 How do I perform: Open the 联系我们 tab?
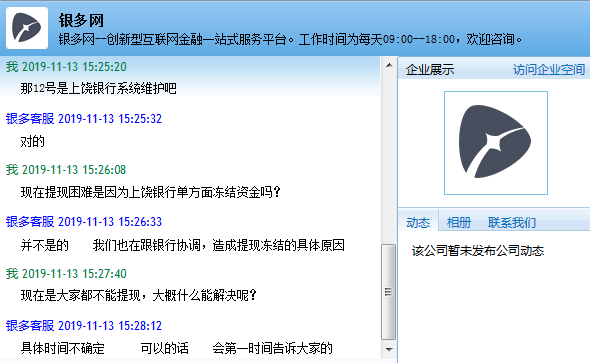pos(512,222)
